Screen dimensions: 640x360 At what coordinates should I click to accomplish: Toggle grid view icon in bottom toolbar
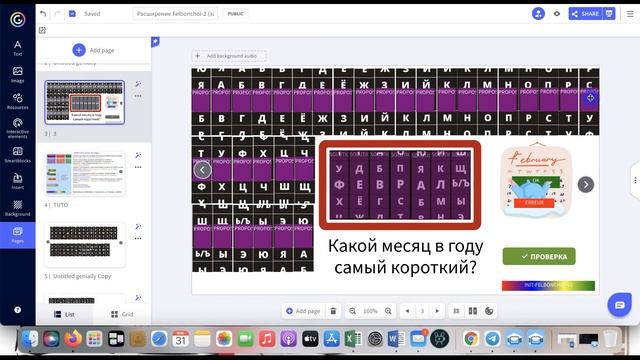(x=456, y=311)
